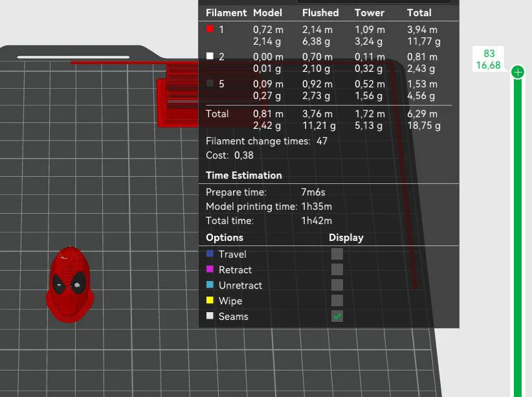Image resolution: width=532 pixels, height=397 pixels.
Task: Click filament 2 total 2,43 g
Action: [421, 69]
